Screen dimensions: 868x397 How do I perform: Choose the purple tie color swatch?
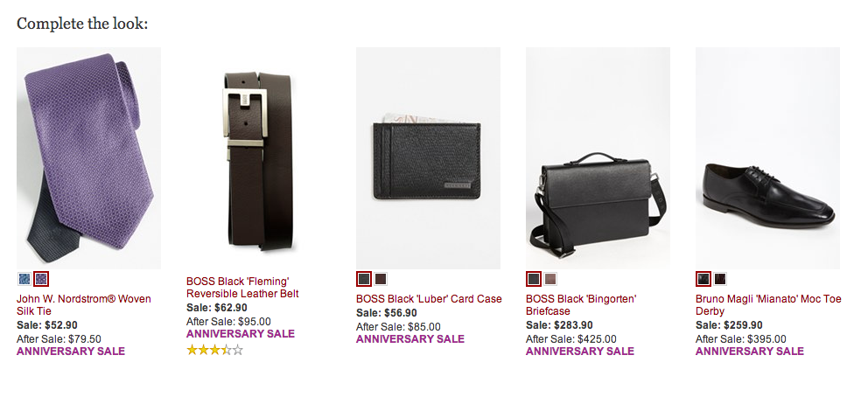(x=41, y=279)
